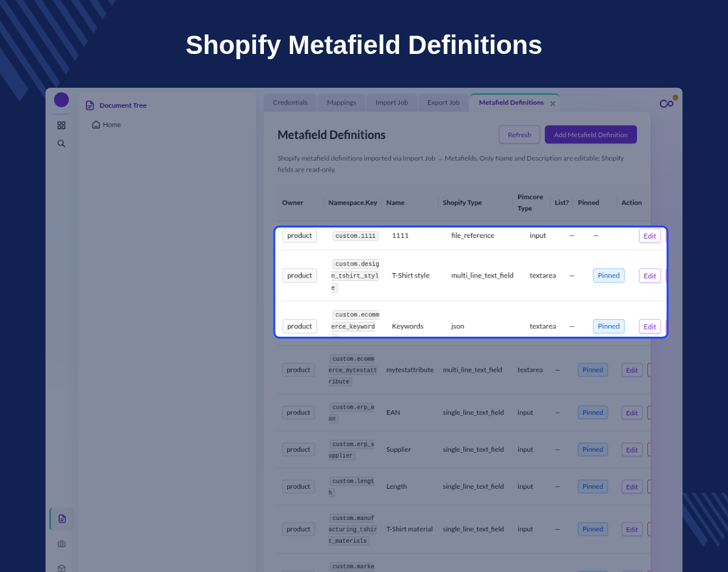Edit the T-Shirt material row
The width and height of the screenshot is (728, 572).
pyautogui.click(x=632, y=529)
